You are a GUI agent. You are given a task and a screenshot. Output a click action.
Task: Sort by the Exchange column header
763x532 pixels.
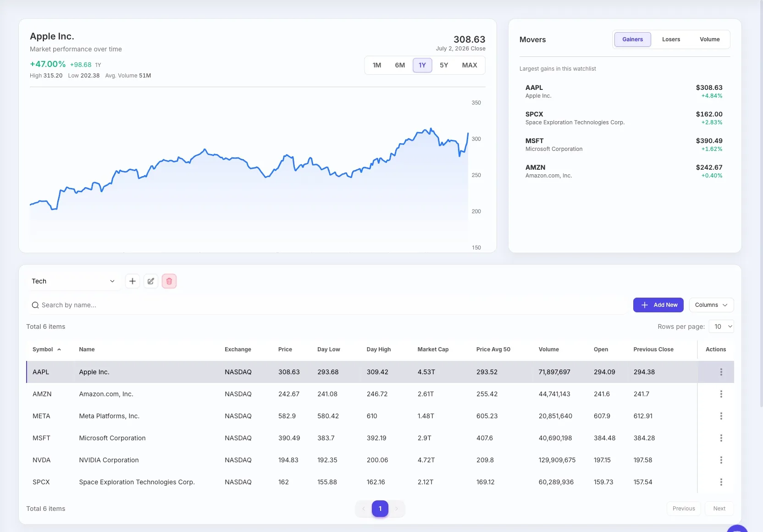pos(238,349)
